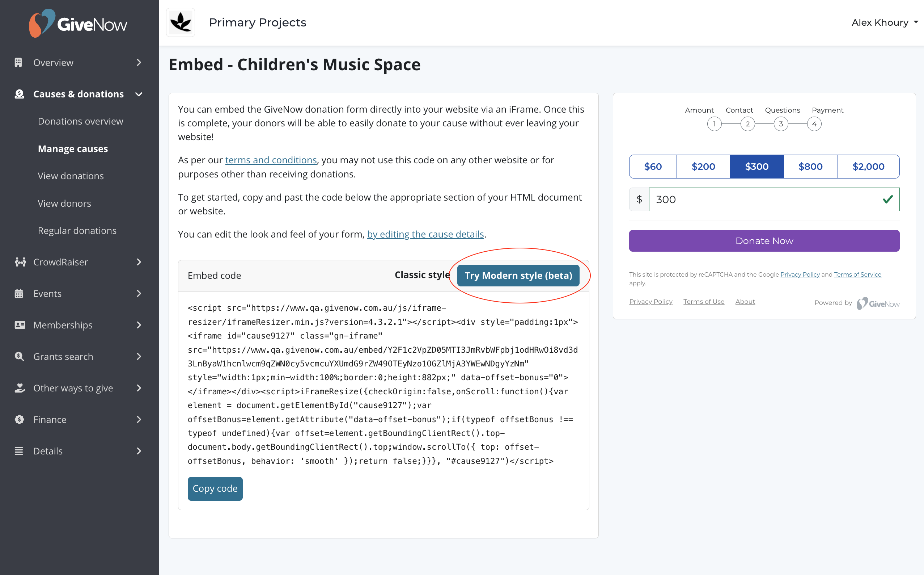Expand the Other ways to give chevron
Image resolution: width=924 pixels, height=575 pixels.
(139, 388)
